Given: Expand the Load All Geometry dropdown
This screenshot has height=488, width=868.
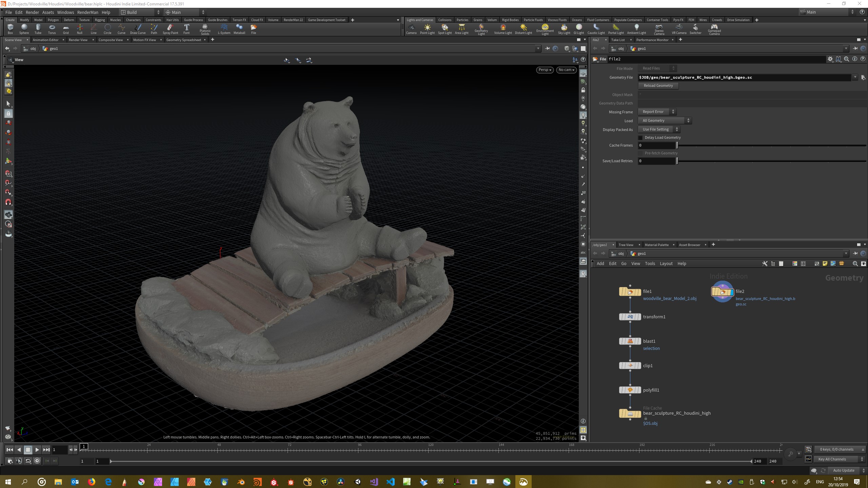Looking at the screenshot, I should click(x=665, y=120).
